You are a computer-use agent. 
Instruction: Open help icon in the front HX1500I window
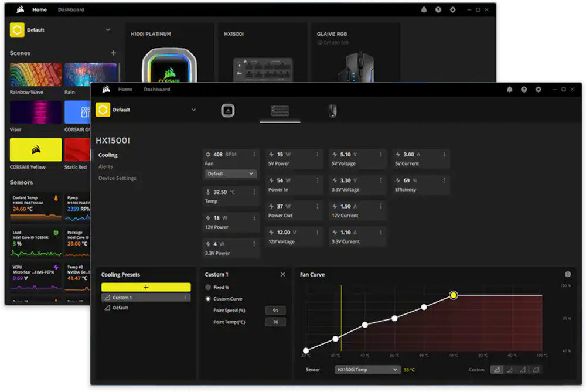tap(524, 90)
